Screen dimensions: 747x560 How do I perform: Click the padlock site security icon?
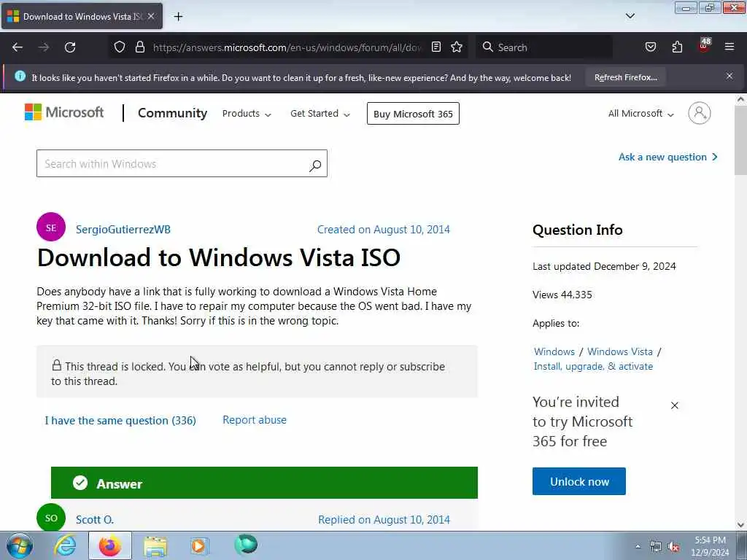[139, 47]
